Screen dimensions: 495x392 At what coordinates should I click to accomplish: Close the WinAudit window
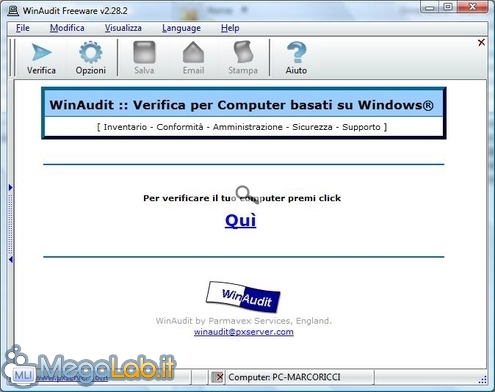472,7
